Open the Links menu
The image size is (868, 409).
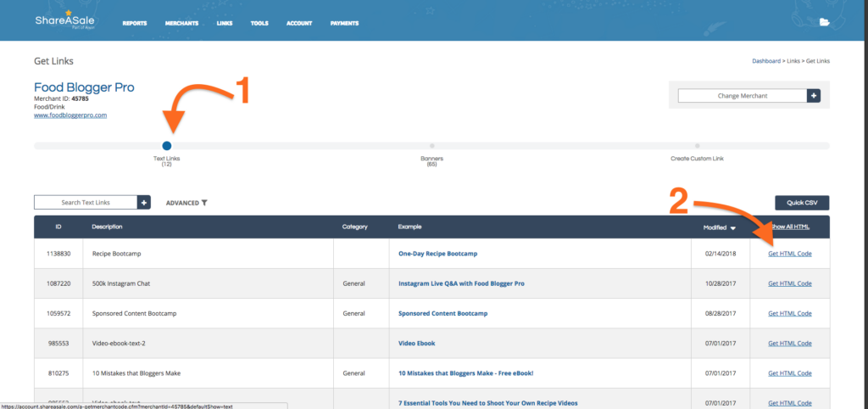(225, 23)
